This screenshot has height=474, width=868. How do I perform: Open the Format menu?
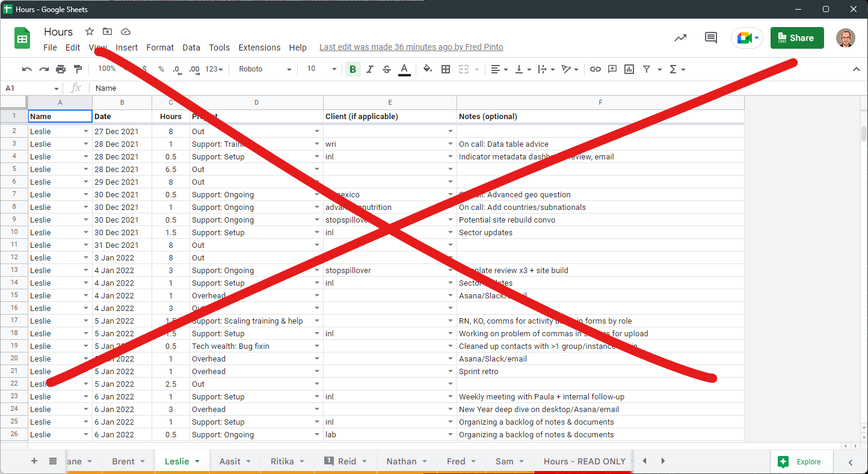(160, 48)
